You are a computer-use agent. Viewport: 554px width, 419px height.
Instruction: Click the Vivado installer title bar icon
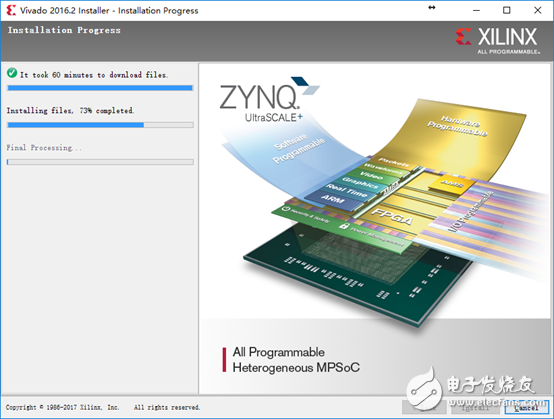(11, 10)
